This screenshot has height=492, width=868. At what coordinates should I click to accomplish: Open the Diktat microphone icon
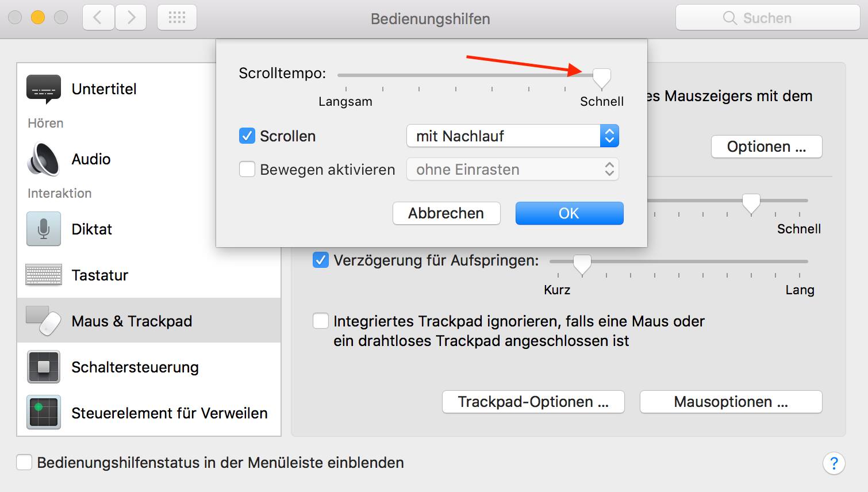click(x=44, y=229)
